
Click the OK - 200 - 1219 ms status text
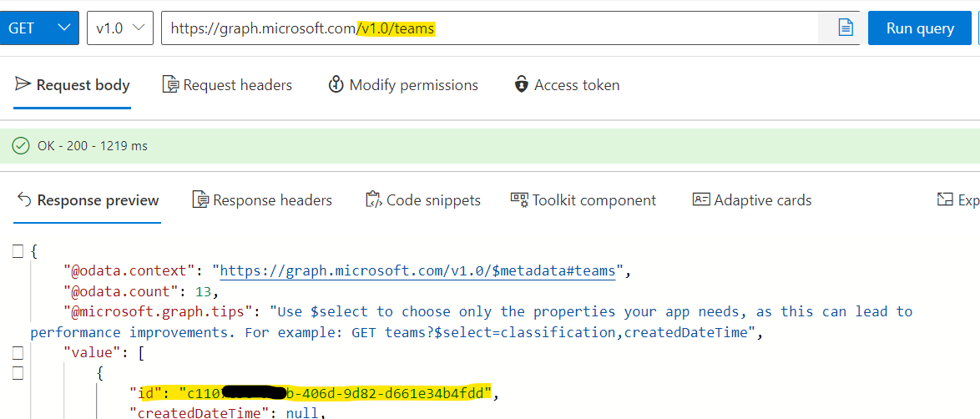click(x=93, y=146)
